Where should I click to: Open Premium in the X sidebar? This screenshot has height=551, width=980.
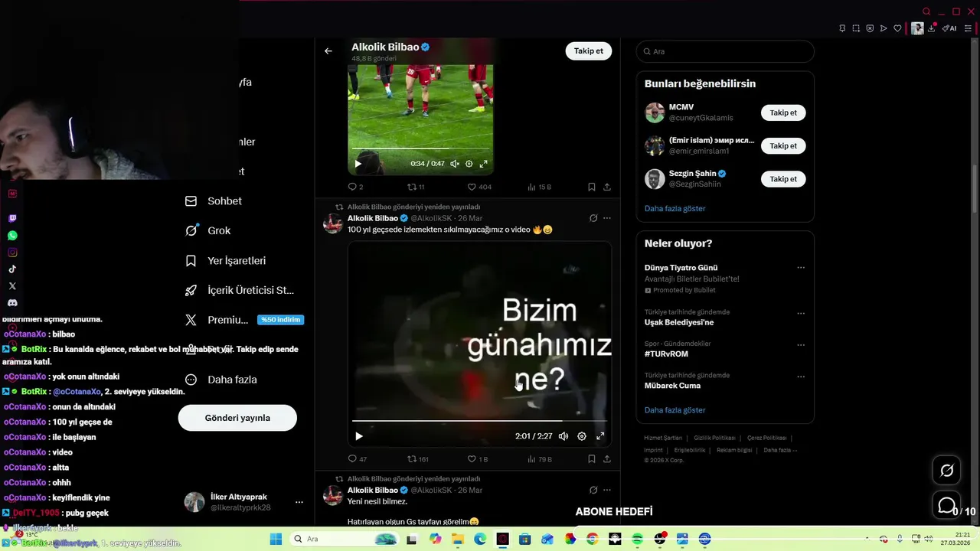[x=243, y=320]
